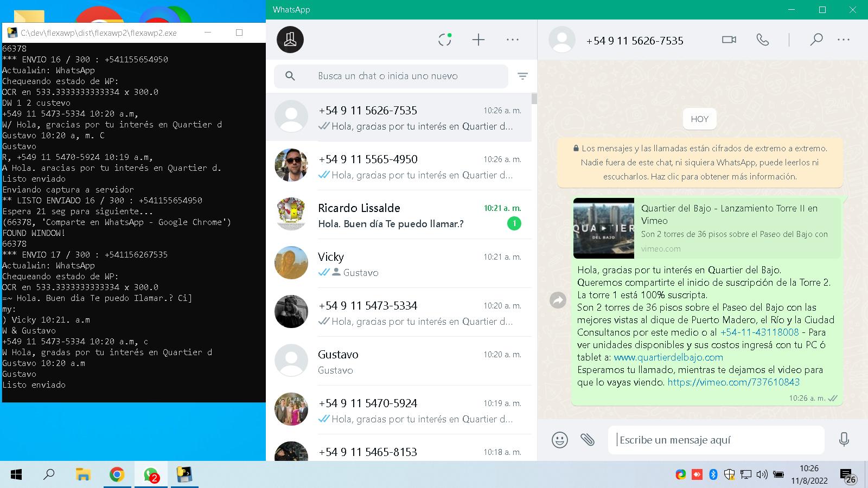Open the www.quartierdelbajo.com link
The width and height of the screenshot is (868, 488).
pos(668,357)
